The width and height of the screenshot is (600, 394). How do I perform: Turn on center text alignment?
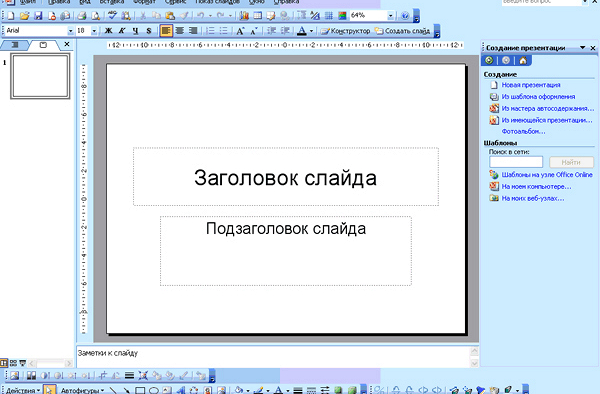180,31
